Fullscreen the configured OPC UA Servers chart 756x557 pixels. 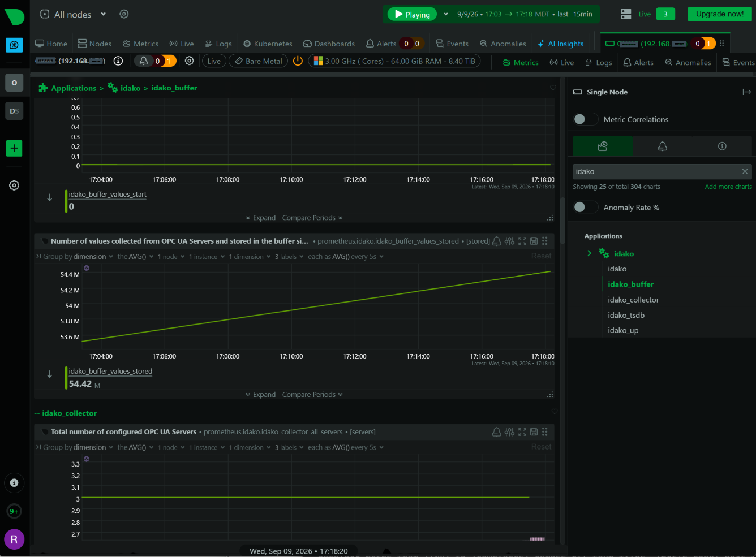522,432
